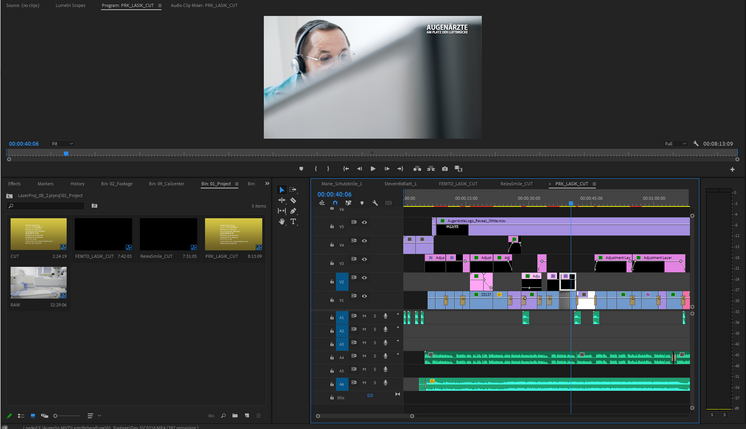Switch project panel to list view
Viewport: 746px width, 429px height.
click(21, 415)
